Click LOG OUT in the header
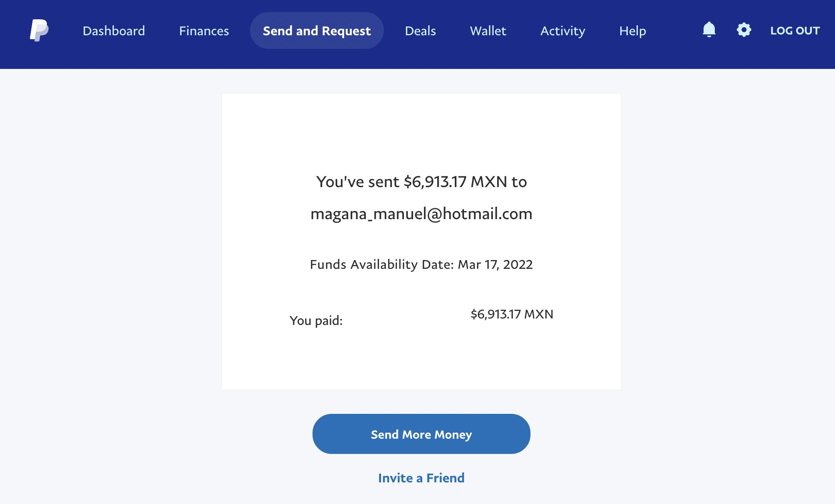The height and width of the screenshot is (504, 835). tap(795, 30)
